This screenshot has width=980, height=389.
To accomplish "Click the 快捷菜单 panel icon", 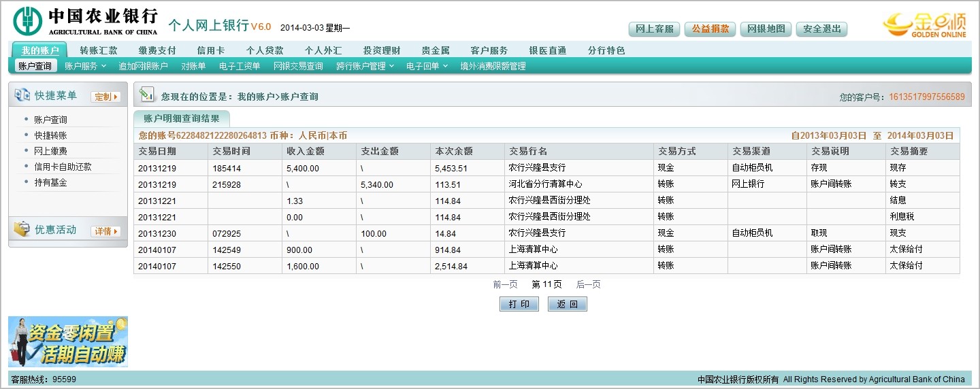I will click(22, 96).
